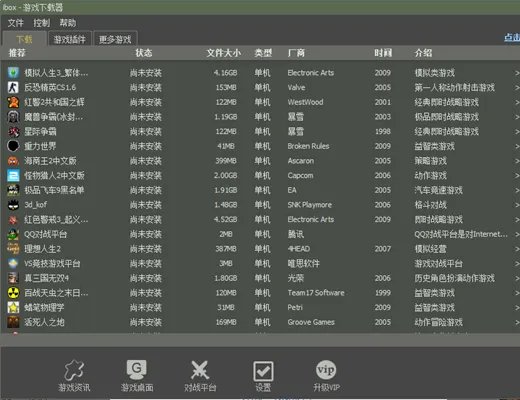Switch to the 更多游戏 tab
520x400 pixels.
115,39
